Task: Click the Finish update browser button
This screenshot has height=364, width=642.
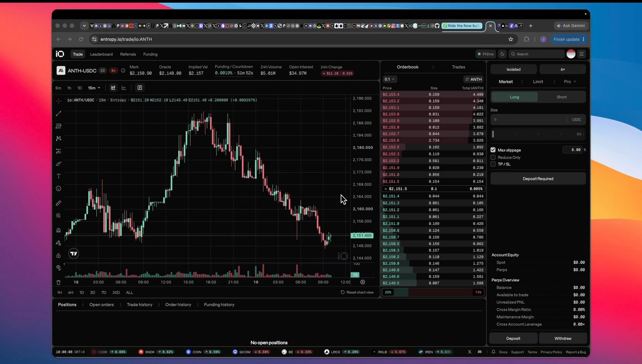Action: pos(569,39)
